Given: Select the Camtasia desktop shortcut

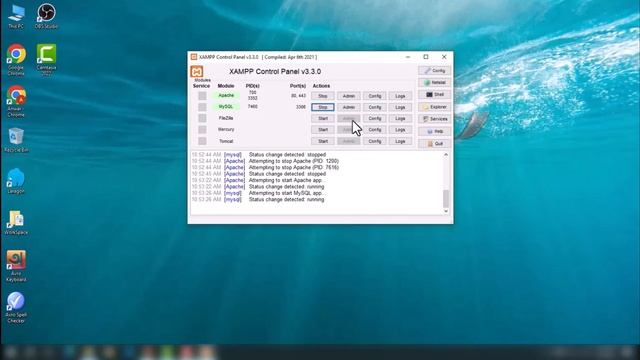Looking at the screenshot, I should pos(46,60).
